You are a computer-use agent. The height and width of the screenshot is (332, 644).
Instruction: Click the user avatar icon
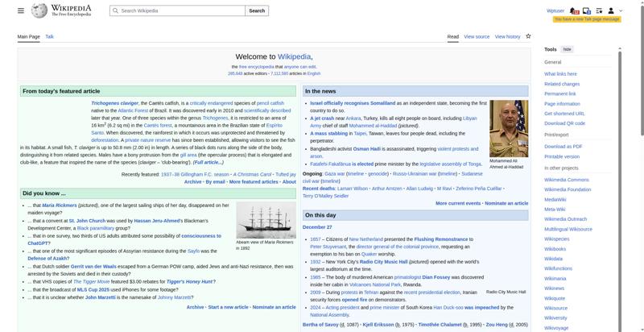(x=611, y=10)
